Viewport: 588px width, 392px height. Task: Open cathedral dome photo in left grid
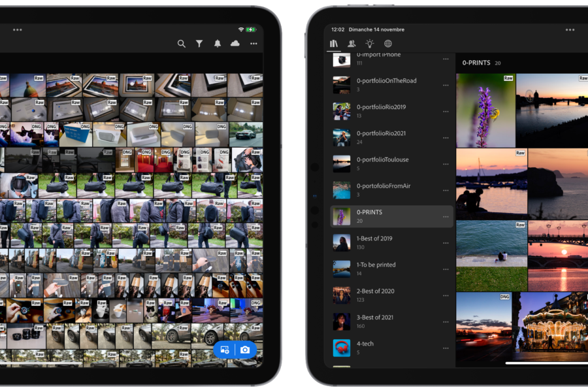(27, 86)
